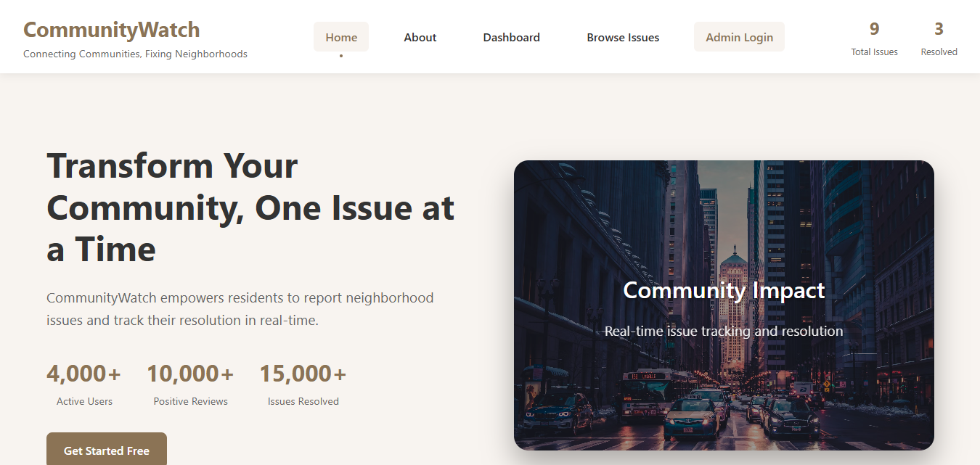Open the About page
The width and height of the screenshot is (980, 465).
tap(420, 37)
